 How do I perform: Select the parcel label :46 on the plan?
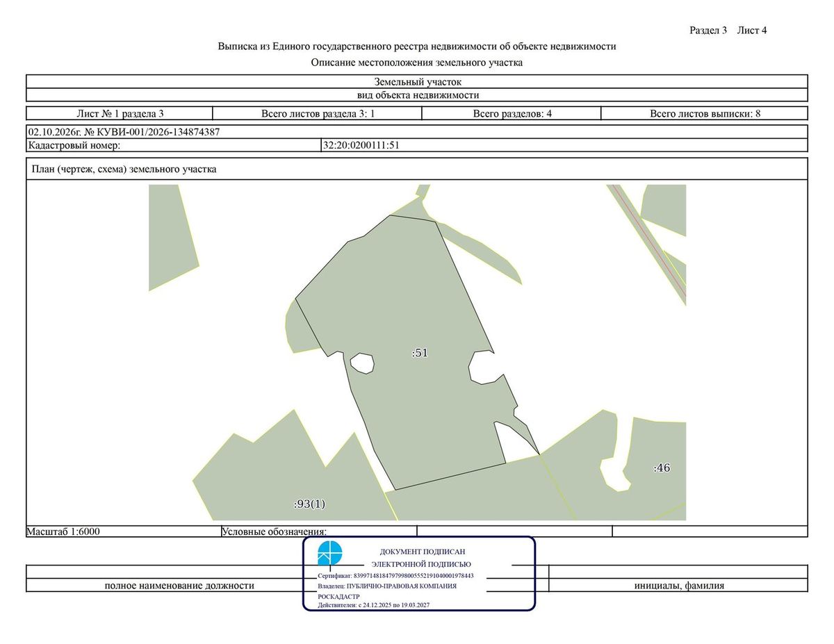tap(662, 468)
